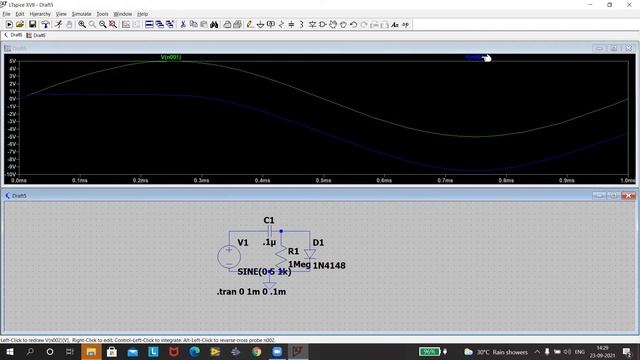Zoom to full extents with crossed magnifier

point(113,24)
